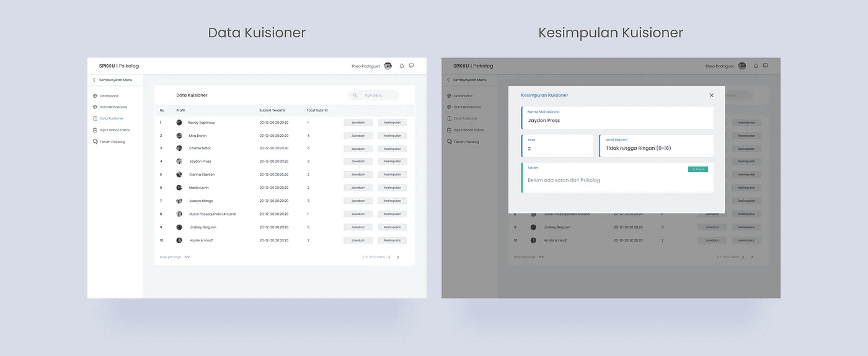Close the Kesimpulan Kuisioner dialog with X
The image size is (868, 356).
pyautogui.click(x=711, y=95)
